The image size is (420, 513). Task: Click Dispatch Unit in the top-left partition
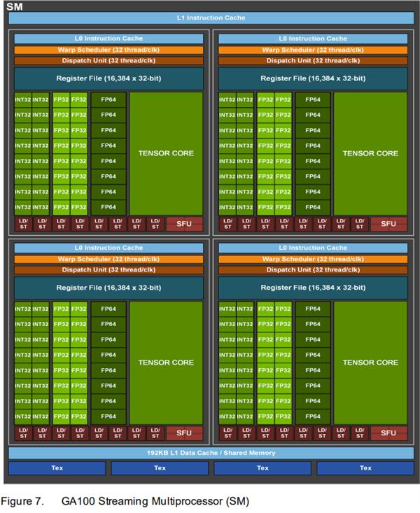tap(108, 60)
